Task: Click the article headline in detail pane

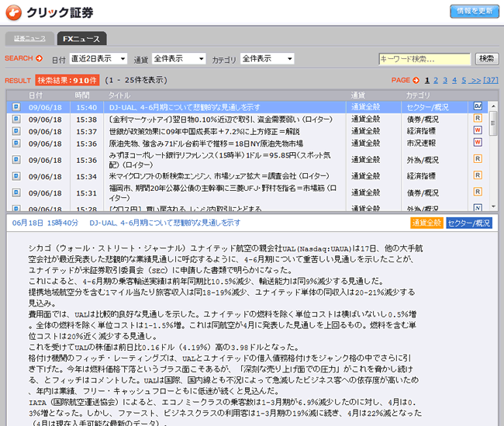Action: click(165, 223)
